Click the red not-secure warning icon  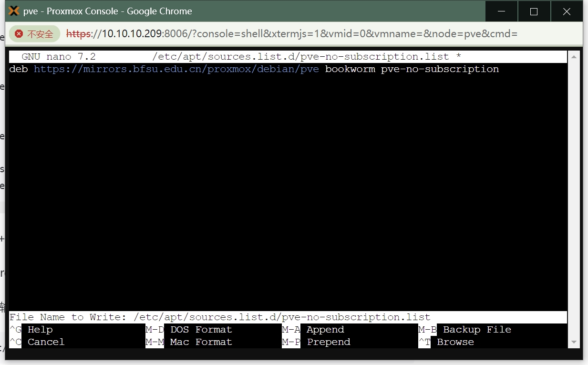pyautogui.click(x=19, y=34)
